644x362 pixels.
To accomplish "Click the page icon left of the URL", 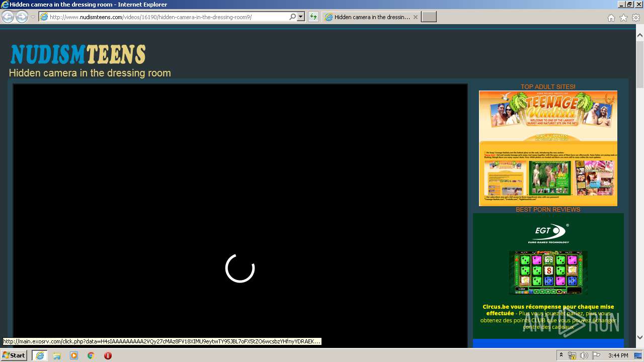I will coord(44,17).
